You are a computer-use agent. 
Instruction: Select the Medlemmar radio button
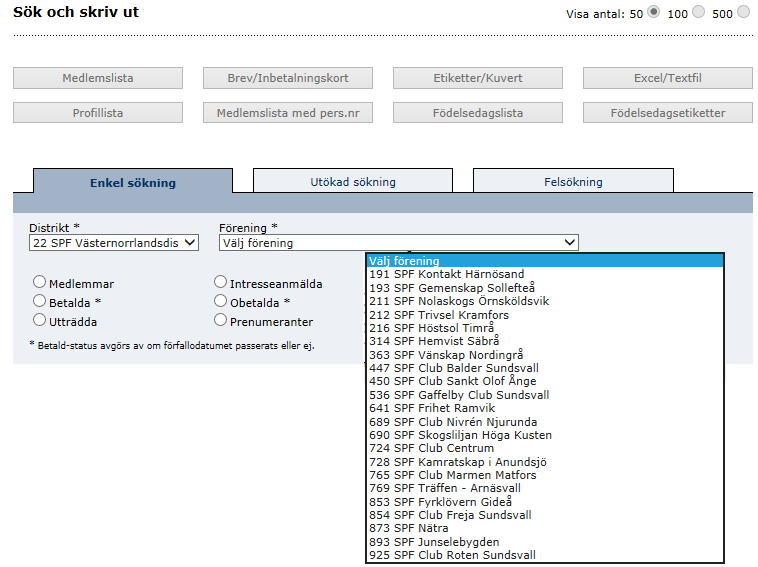(x=39, y=282)
